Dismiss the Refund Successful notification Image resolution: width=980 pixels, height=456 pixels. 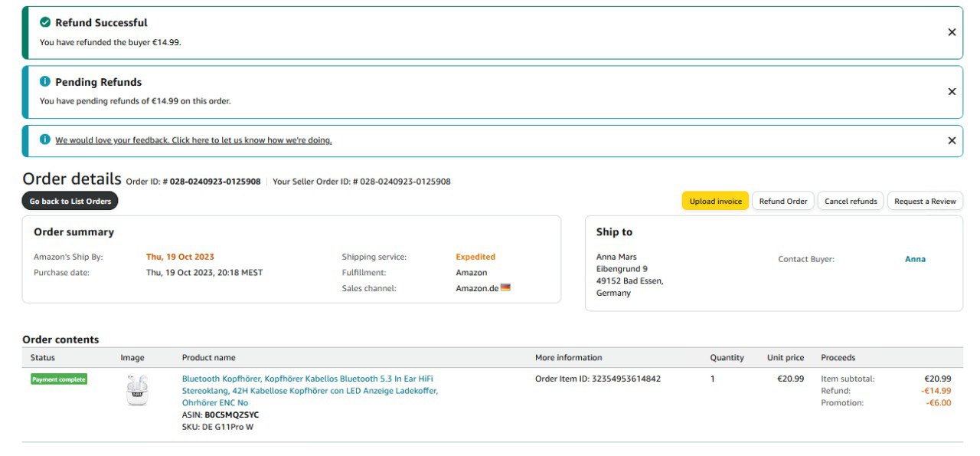pyautogui.click(x=952, y=32)
